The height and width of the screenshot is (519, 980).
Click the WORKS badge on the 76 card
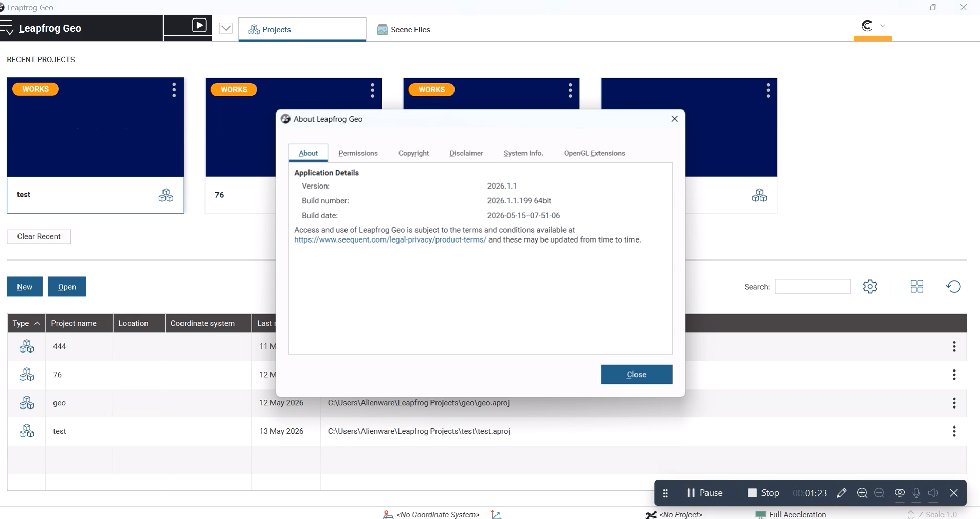pos(234,90)
